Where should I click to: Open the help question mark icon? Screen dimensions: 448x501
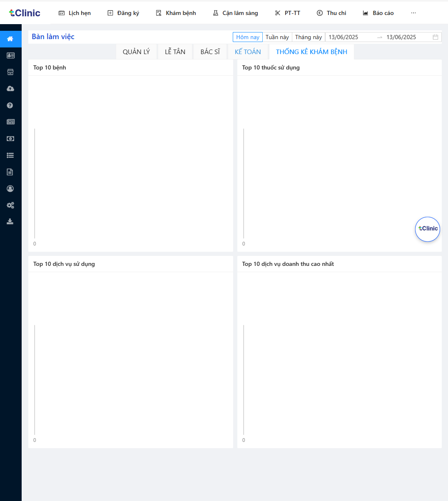(10, 105)
